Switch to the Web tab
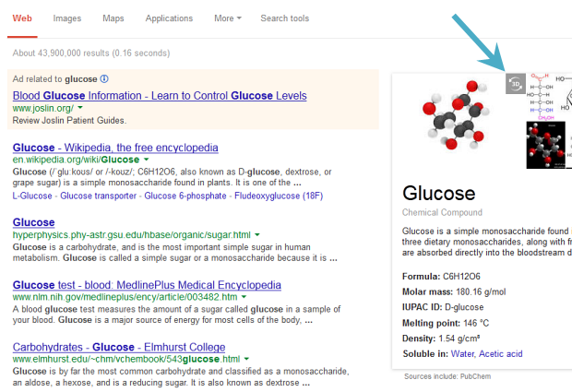572x392 pixels. (22, 18)
